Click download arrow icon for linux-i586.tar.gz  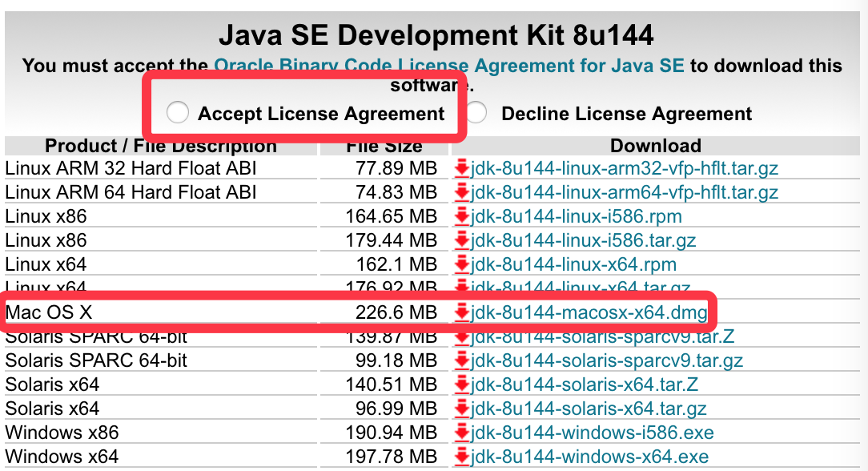[462, 240]
